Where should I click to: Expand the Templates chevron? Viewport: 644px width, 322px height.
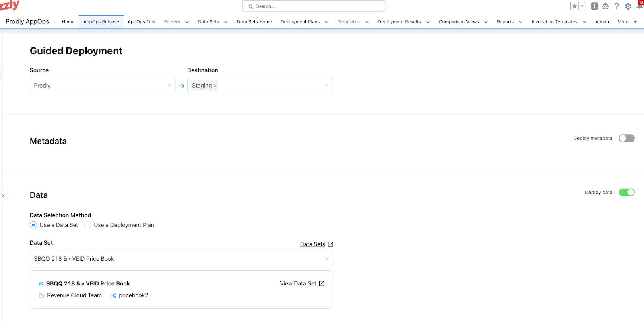(x=367, y=22)
